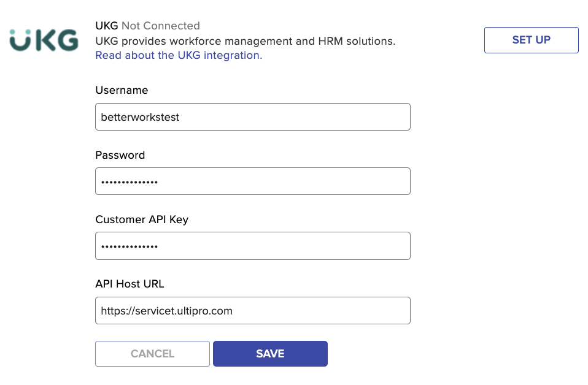Click the bold UKG heading title
588x385 pixels.
coord(107,26)
